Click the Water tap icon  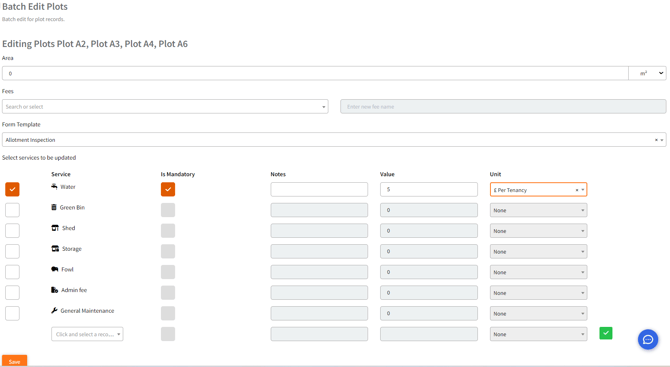point(54,186)
